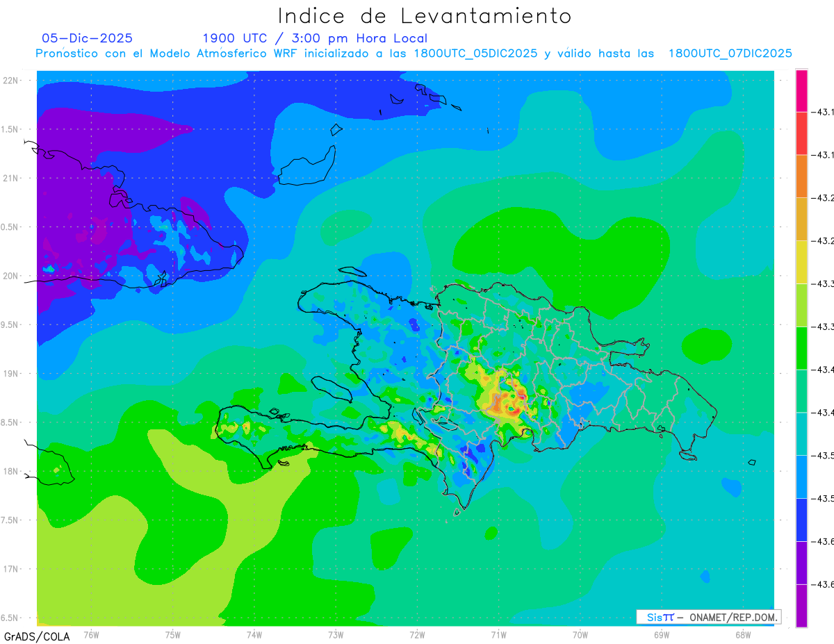834x644 pixels.
Task: Click the date text '05-Dic-2025'
Action: (87, 38)
